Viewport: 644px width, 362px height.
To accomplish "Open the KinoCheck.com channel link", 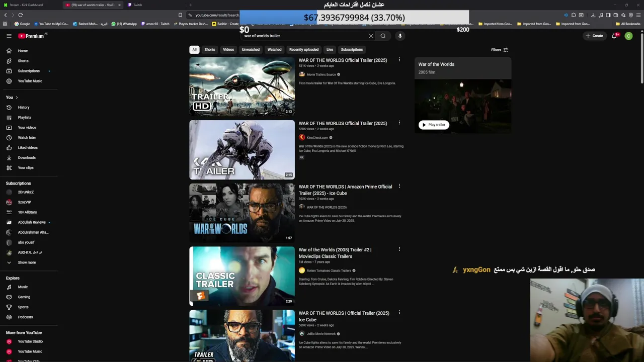I will [x=317, y=138].
